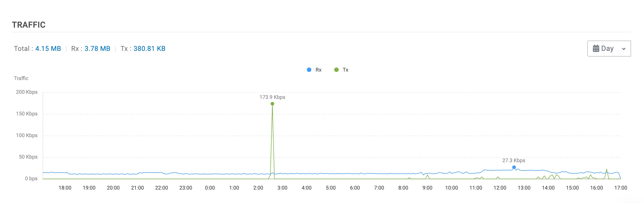Click the 200 Kbps y-axis label
Viewport: 644px width, 203px height.
point(27,92)
